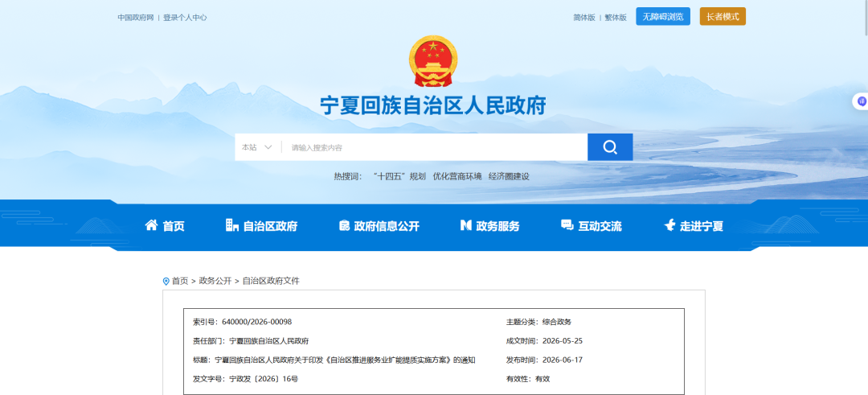Click the 发布时间 value 2026-06-17
868x395 pixels.
tap(563, 360)
